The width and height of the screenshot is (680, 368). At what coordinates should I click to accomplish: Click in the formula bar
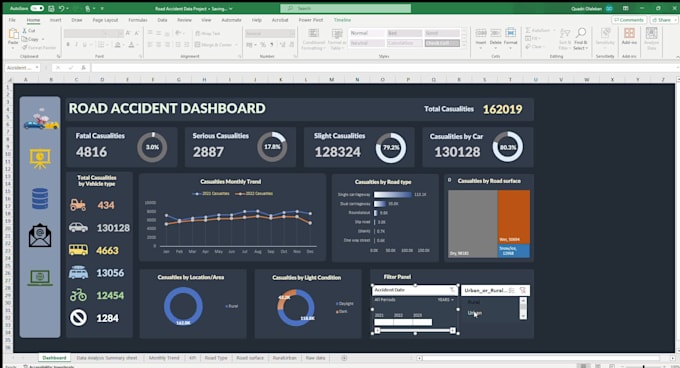point(382,68)
